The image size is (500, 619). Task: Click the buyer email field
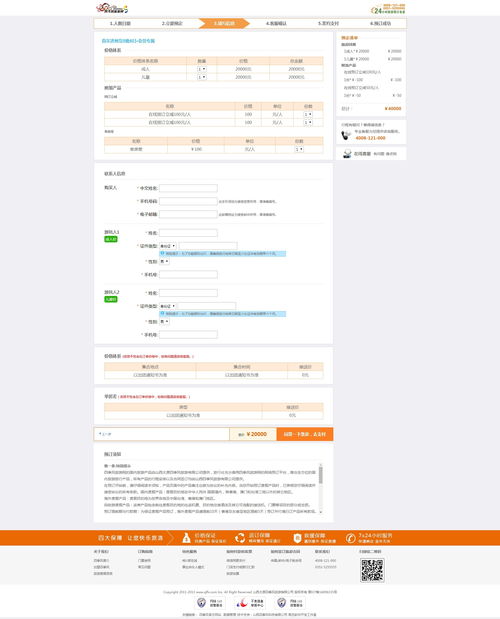pos(188,214)
